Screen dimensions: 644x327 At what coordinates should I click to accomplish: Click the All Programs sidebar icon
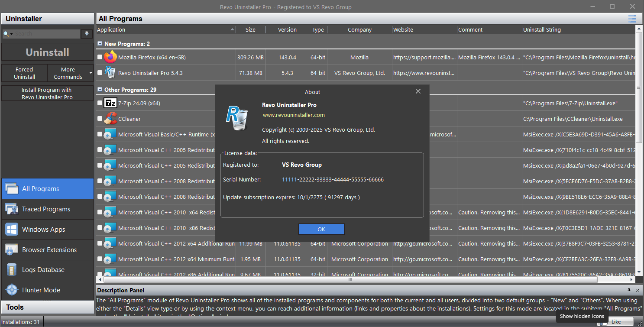(12, 189)
